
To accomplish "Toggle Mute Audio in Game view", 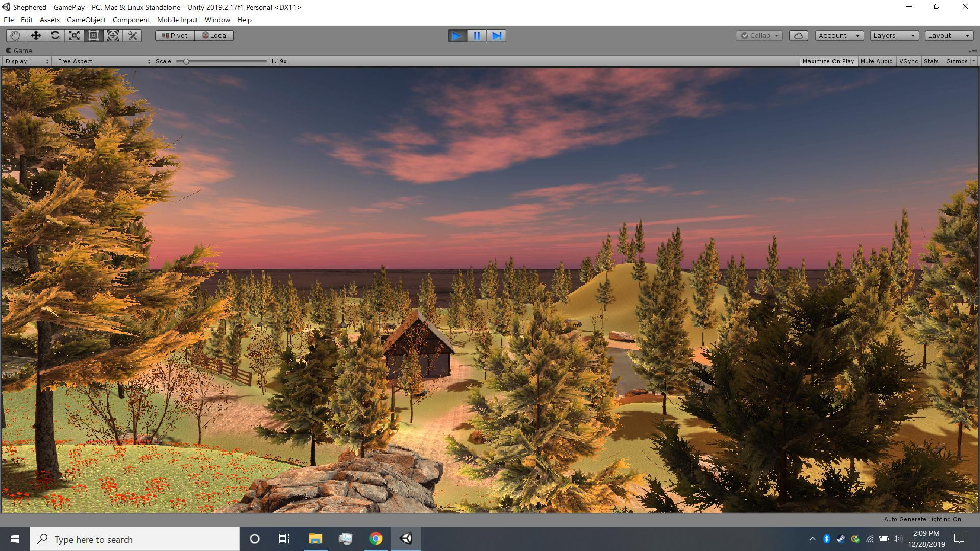I will pos(876,61).
